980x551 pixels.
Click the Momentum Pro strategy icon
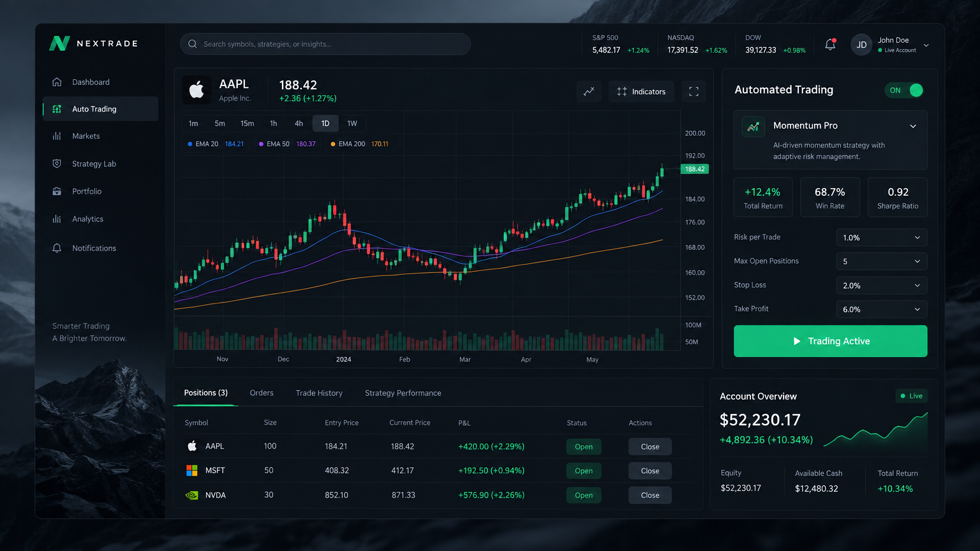(x=753, y=126)
